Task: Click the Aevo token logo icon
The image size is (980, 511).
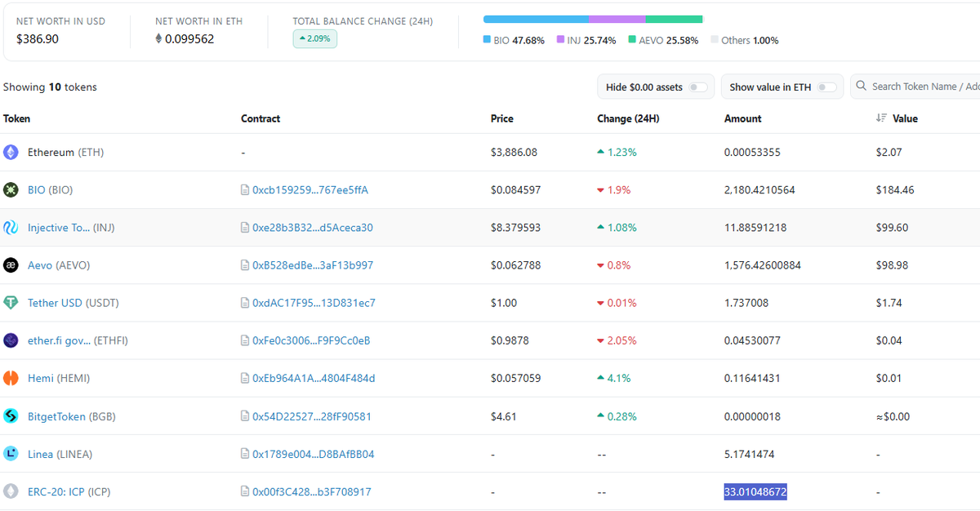Action: [11, 265]
